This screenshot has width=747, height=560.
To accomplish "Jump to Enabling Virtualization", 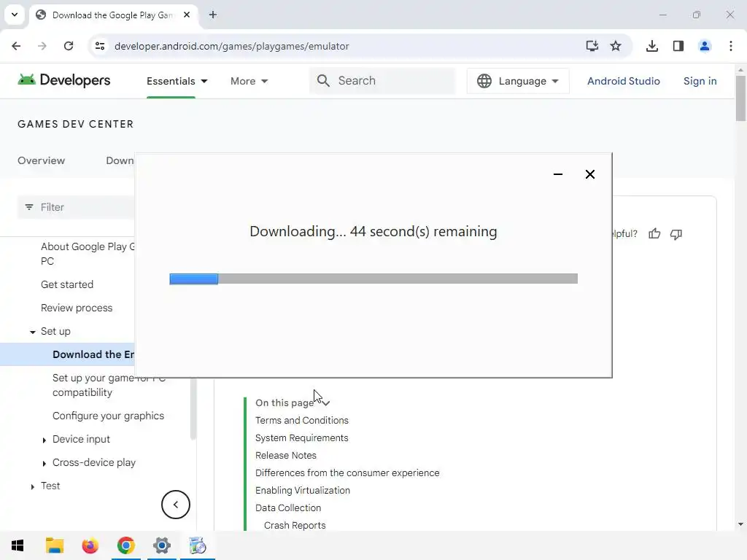I will [303, 491].
